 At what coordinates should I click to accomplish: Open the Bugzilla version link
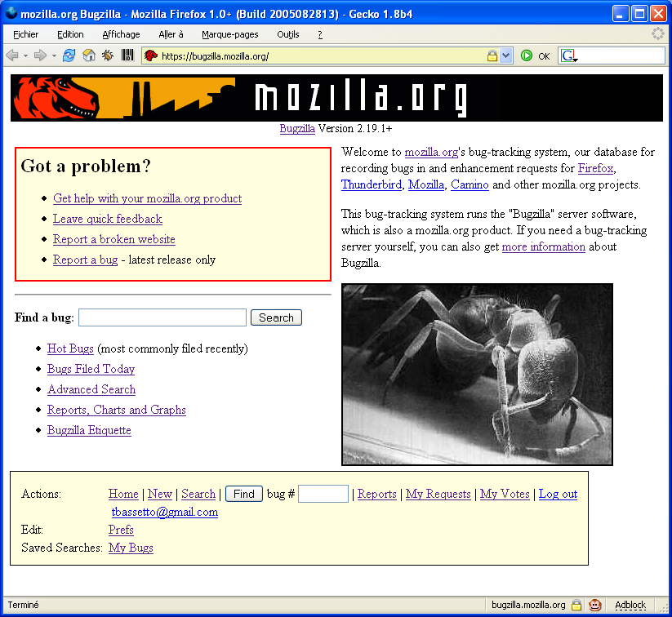pyautogui.click(x=297, y=129)
